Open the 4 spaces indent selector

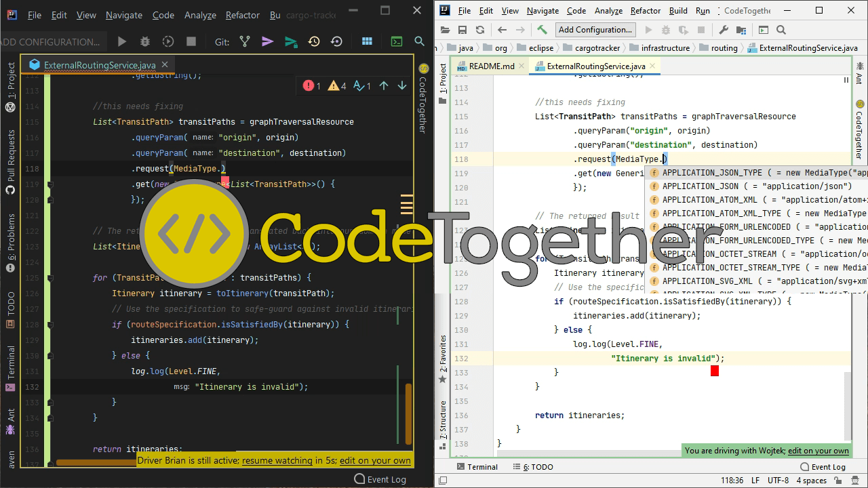pyautogui.click(x=812, y=481)
